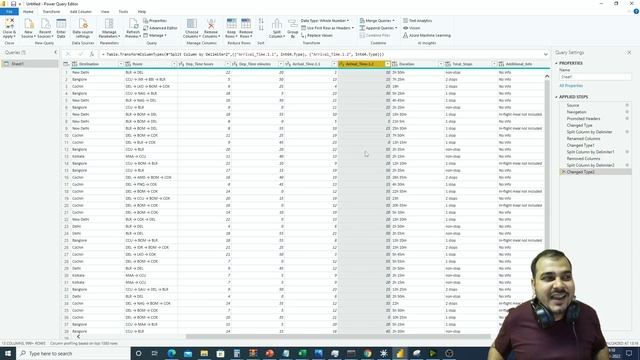Viewport: 640px width, 360px height.
Task: Close the Query Settings pane
Action: pos(629,52)
